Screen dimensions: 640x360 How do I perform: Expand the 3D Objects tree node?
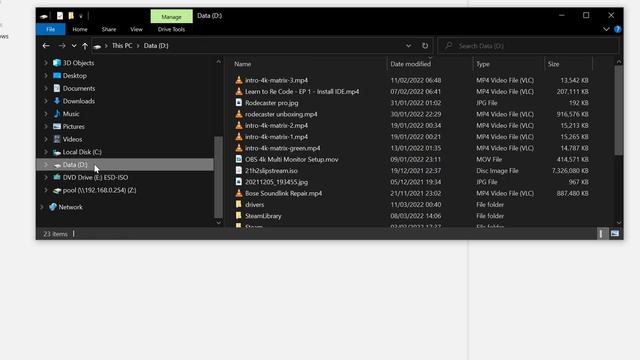tap(46, 63)
